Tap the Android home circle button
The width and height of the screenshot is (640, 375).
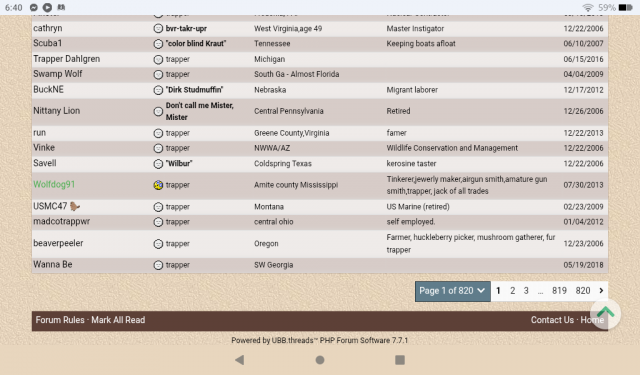[320, 359]
